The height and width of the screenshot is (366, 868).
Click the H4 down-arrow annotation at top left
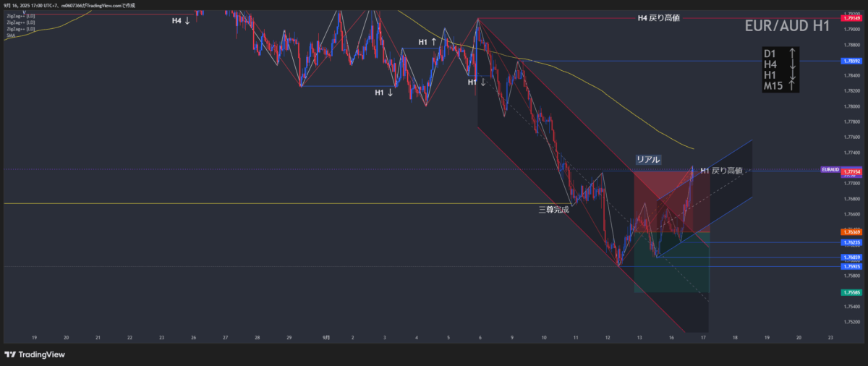[x=181, y=21]
